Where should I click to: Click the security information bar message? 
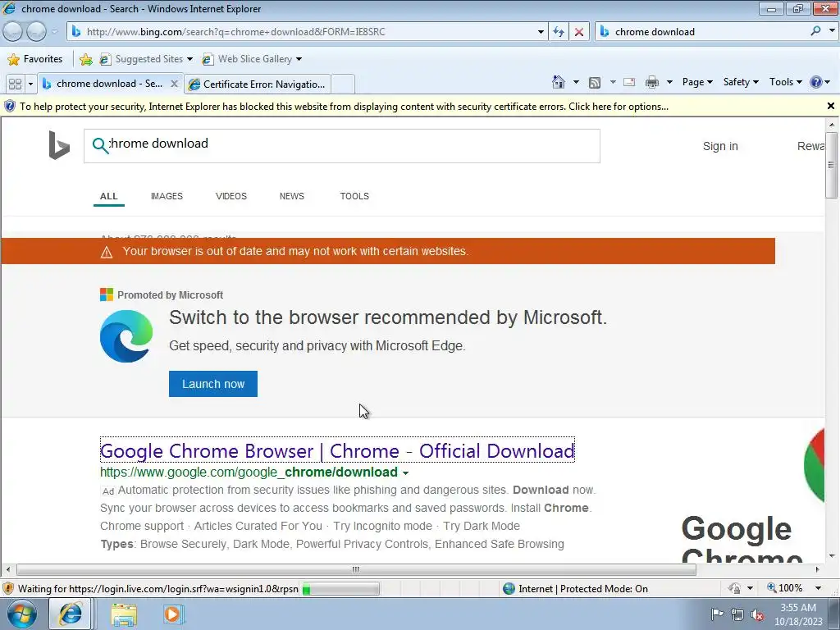pos(344,107)
